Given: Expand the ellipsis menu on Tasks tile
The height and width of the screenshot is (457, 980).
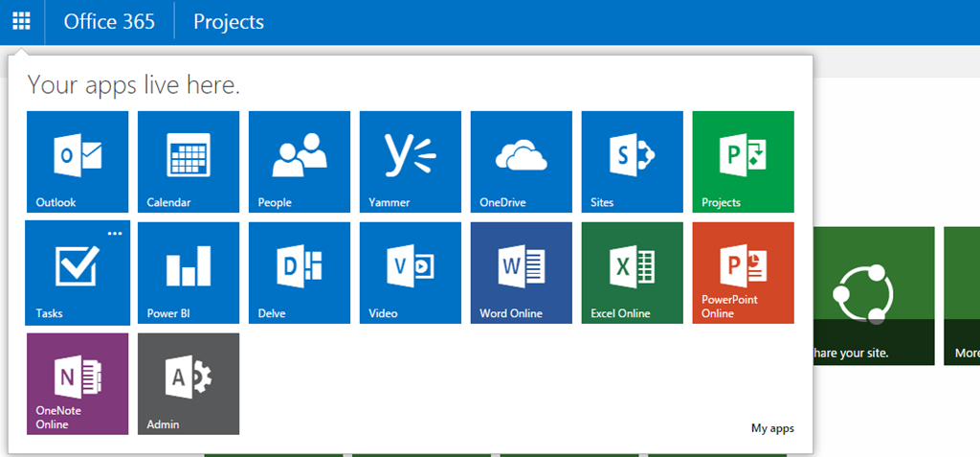Looking at the screenshot, I should (x=115, y=234).
